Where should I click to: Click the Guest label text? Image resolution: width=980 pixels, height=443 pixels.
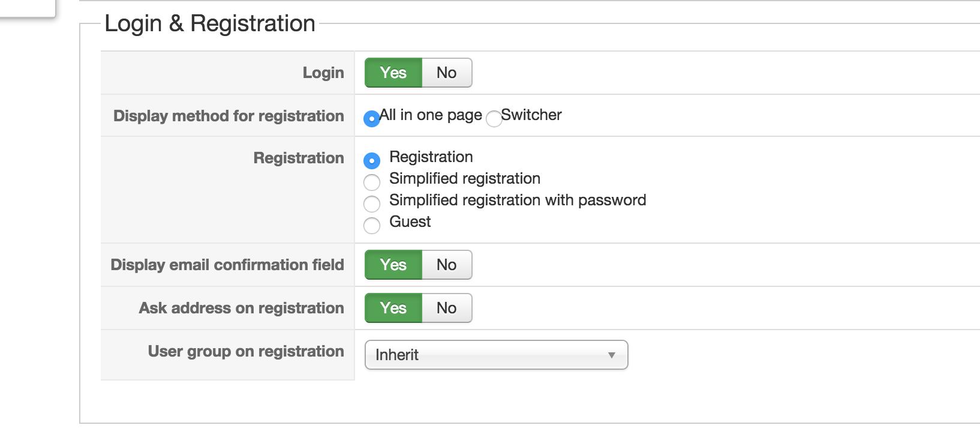click(x=410, y=221)
